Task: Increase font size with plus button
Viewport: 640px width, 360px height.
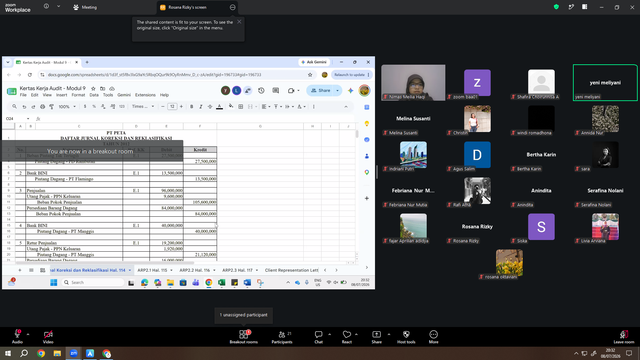Action: pyautogui.click(x=181, y=107)
